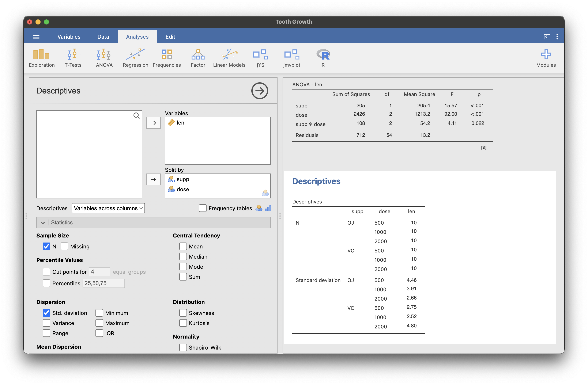Viewport: 588px width, 385px height.
Task: Select the Analyses tab
Action: pyautogui.click(x=137, y=37)
